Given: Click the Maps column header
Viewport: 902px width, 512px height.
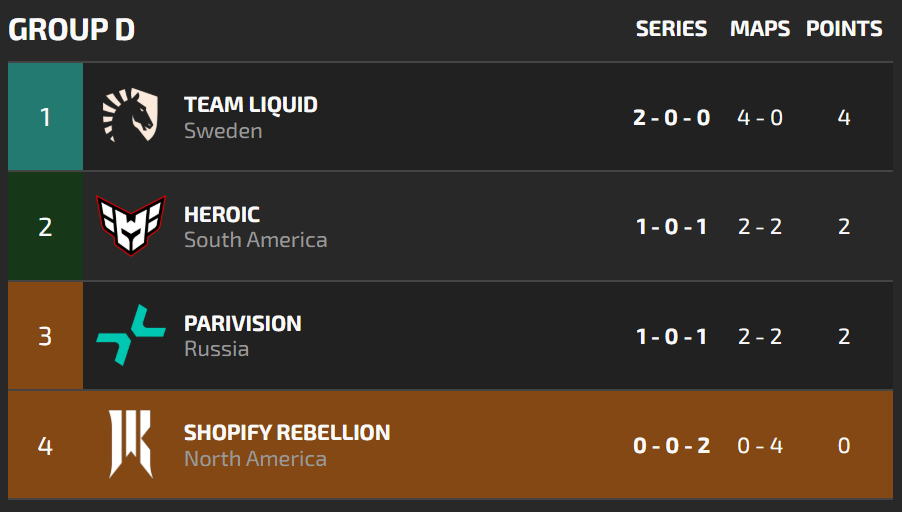Looking at the screenshot, I should pos(760,29).
